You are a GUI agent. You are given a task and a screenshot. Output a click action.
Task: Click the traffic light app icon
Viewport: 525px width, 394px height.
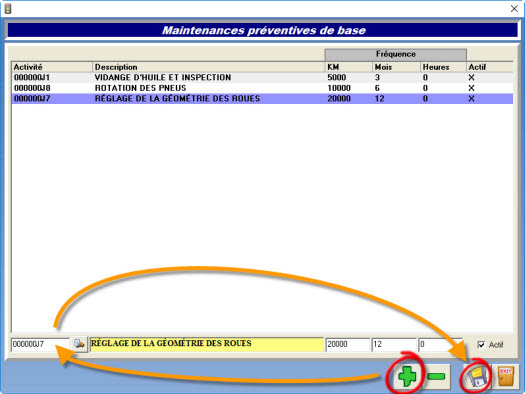pyautogui.click(x=8, y=8)
